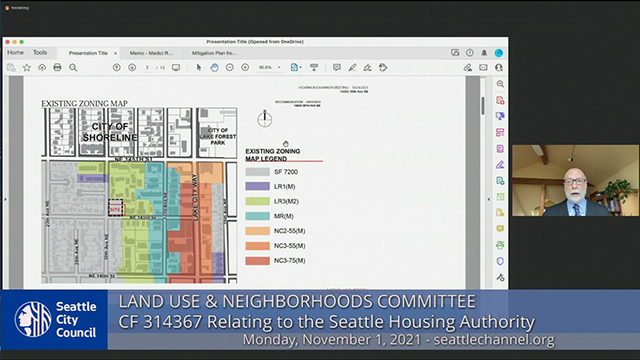Click the SF 7200 gray legend swatch
640x360 pixels.
tap(258, 172)
